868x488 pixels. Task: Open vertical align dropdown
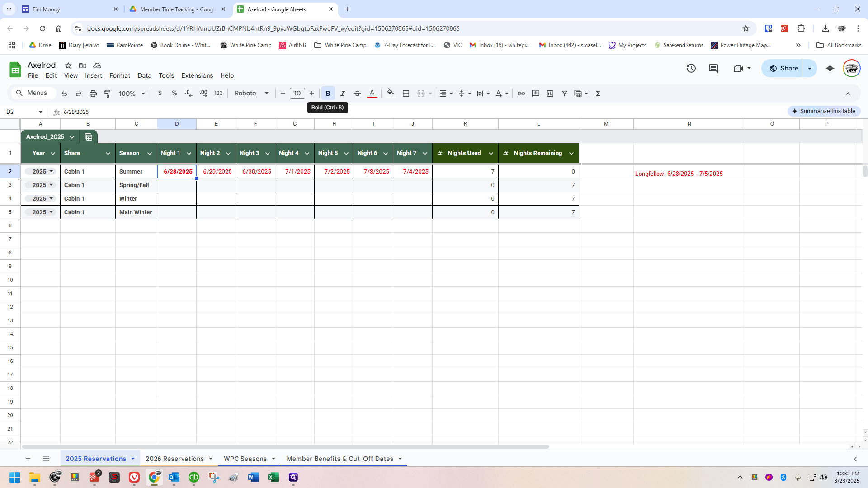[465, 94]
